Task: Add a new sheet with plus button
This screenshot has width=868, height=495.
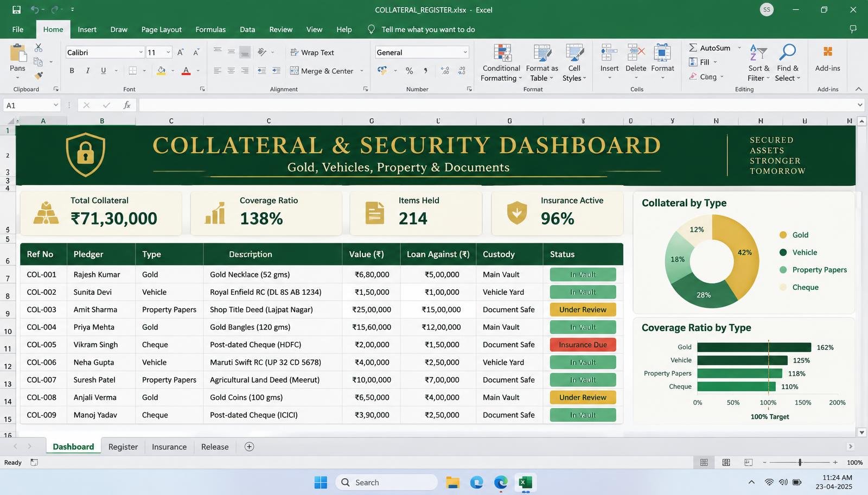Action: pyautogui.click(x=249, y=447)
